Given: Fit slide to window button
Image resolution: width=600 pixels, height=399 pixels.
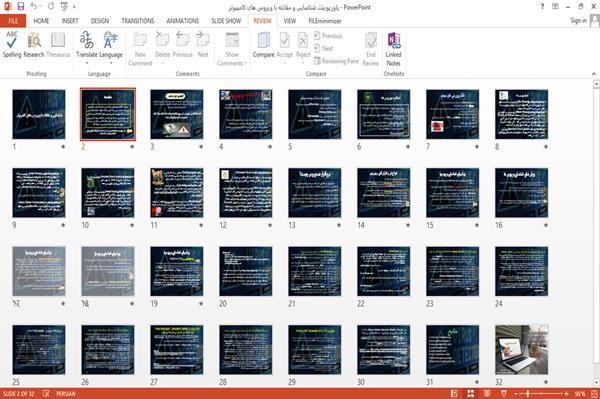Looking at the screenshot, I should pos(594,393).
